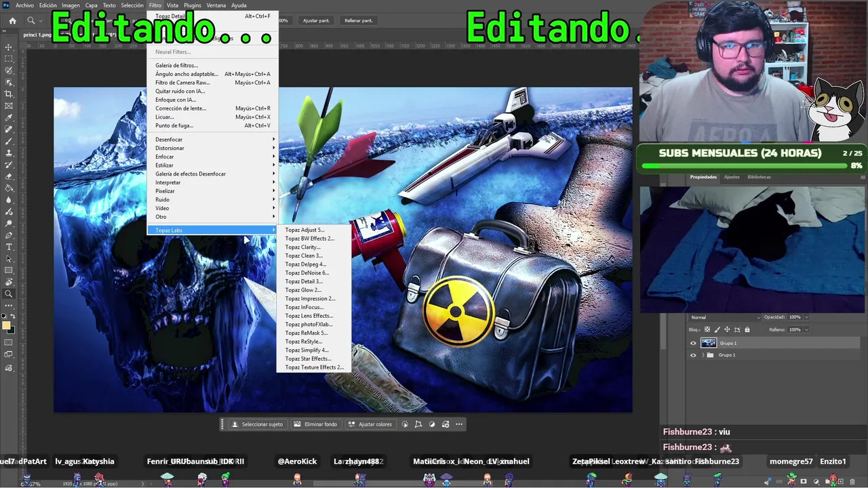Hide the Grupo 1 folder group
Viewport: 868px width, 488px height.
pos(693,355)
